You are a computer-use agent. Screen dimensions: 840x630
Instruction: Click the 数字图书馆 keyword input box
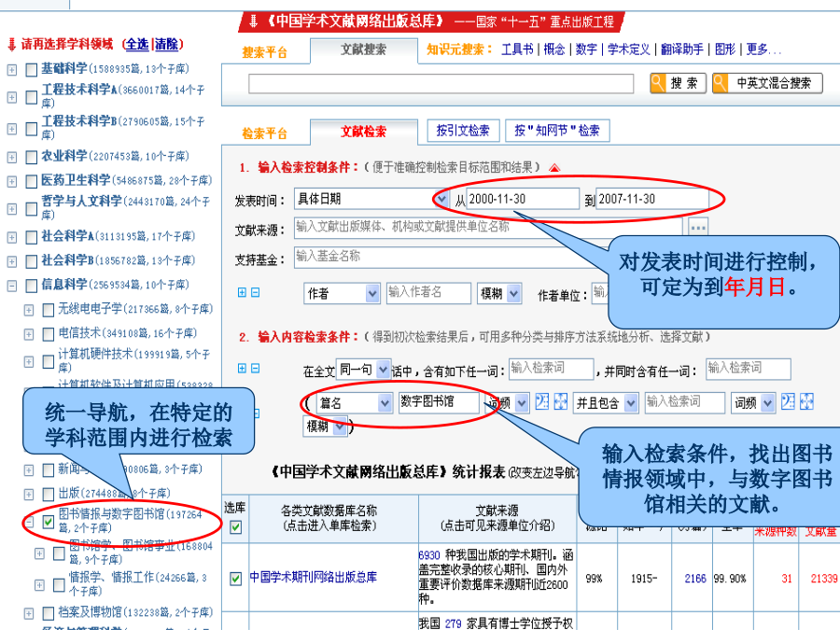[x=439, y=402]
